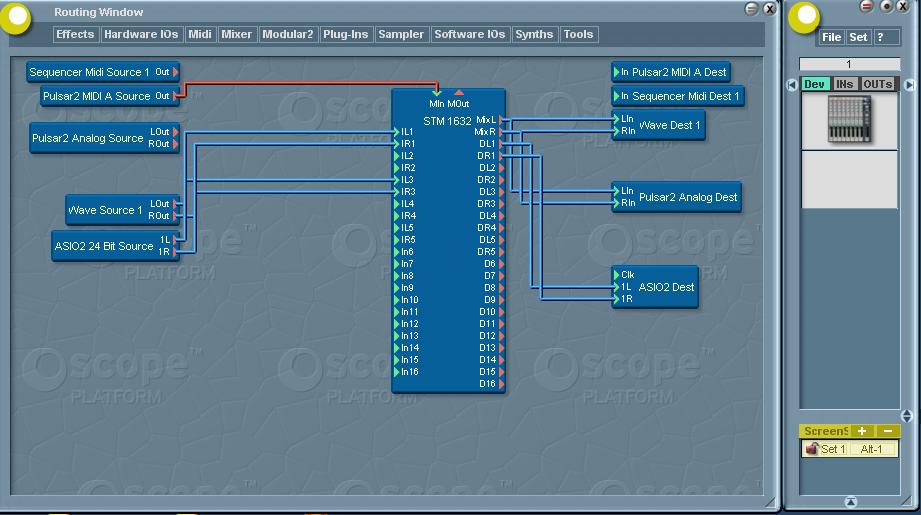Click the LOut port of Pulsar2 Analog Source
This screenshot has width=921, height=515.
[x=175, y=132]
